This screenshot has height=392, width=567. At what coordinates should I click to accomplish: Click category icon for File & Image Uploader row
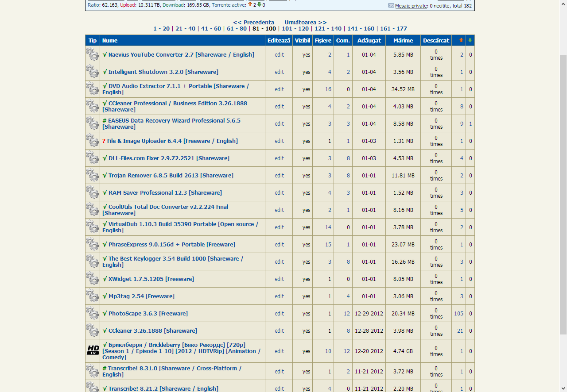[93, 141]
